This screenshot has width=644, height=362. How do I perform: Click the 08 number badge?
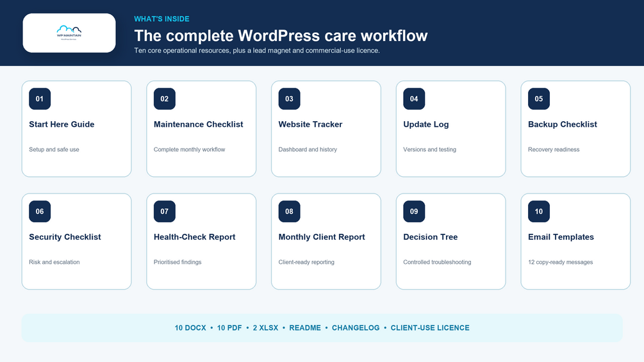pyautogui.click(x=290, y=211)
